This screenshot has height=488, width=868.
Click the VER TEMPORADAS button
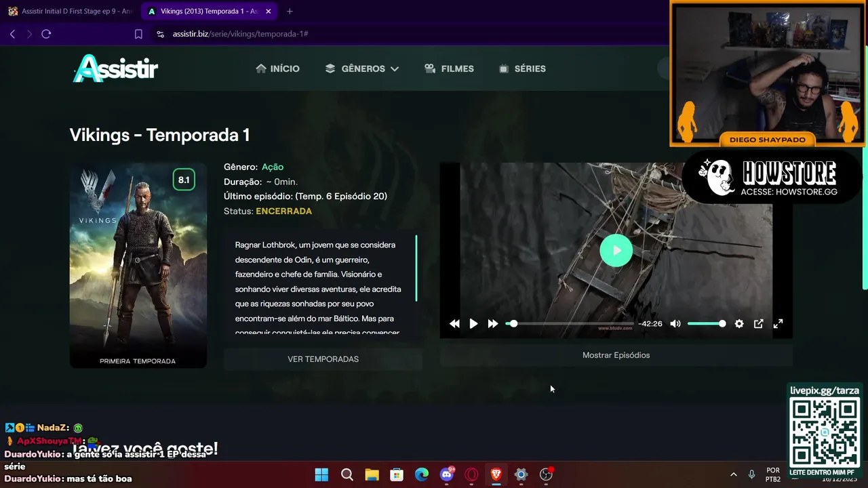(323, 359)
